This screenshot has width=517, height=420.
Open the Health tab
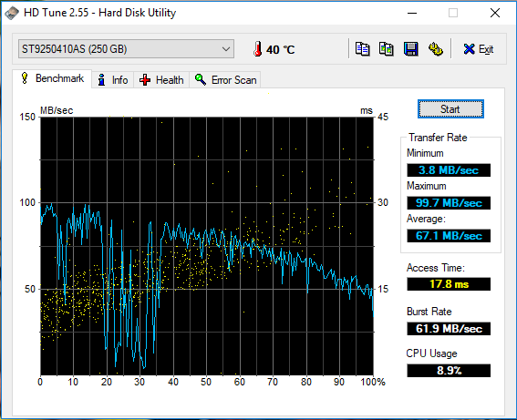pyautogui.click(x=161, y=79)
